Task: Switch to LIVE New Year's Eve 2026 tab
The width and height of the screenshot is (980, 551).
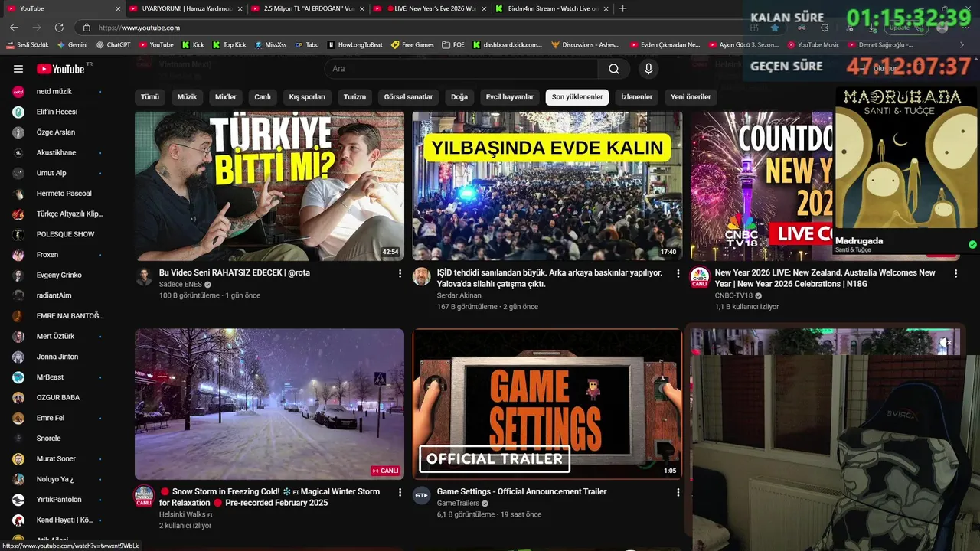Action: 431,9
